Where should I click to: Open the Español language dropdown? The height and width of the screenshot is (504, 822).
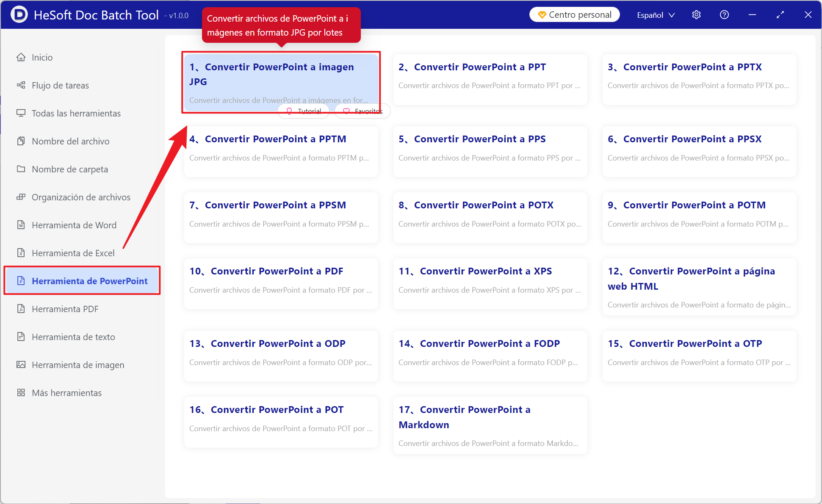[656, 15]
